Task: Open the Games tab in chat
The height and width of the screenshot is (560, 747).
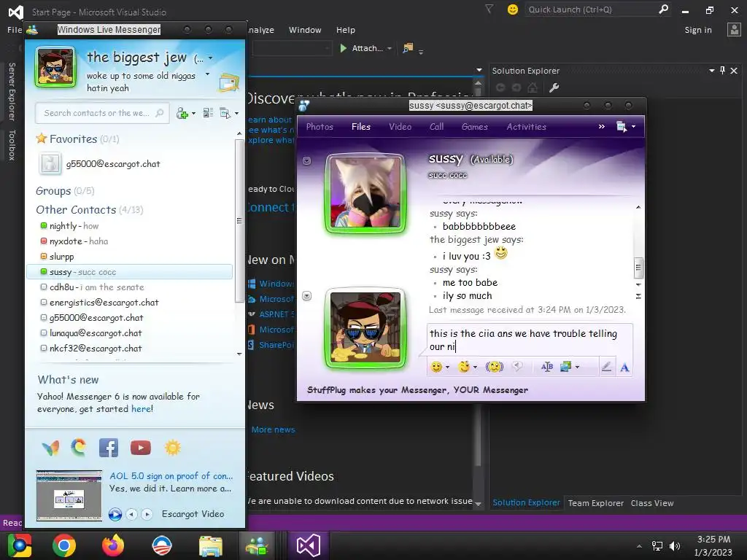Action: (x=474, y=127)
